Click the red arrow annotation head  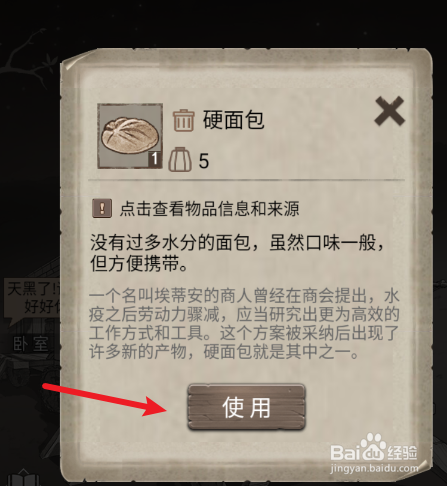tap(156, 406)
